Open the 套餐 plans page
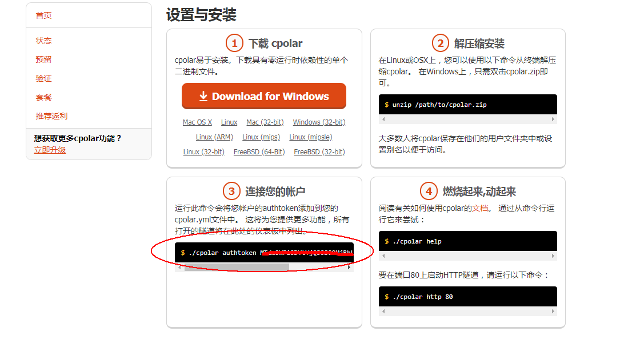644x359 pixels. [x=43, y=97]
